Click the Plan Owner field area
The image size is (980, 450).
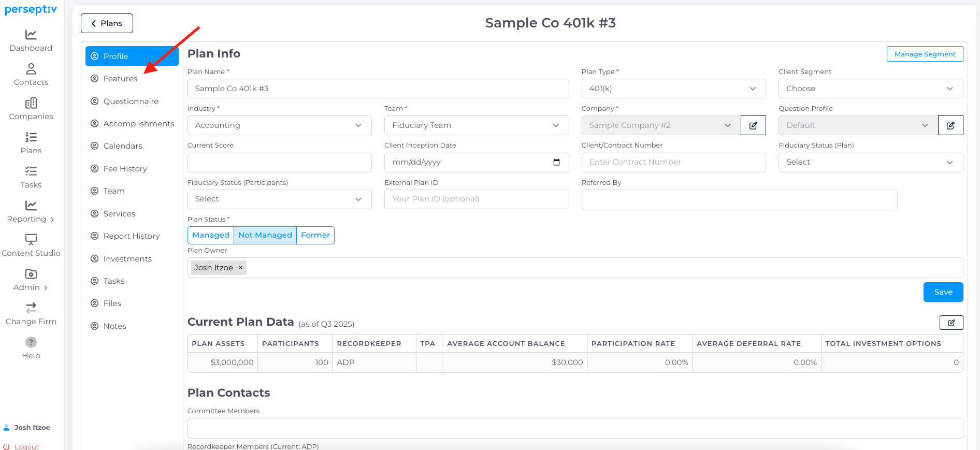(x=575, y=268)
